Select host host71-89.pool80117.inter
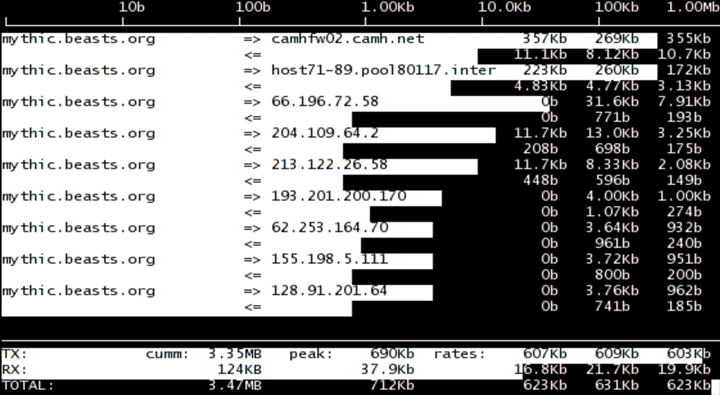 coord(383,70)
